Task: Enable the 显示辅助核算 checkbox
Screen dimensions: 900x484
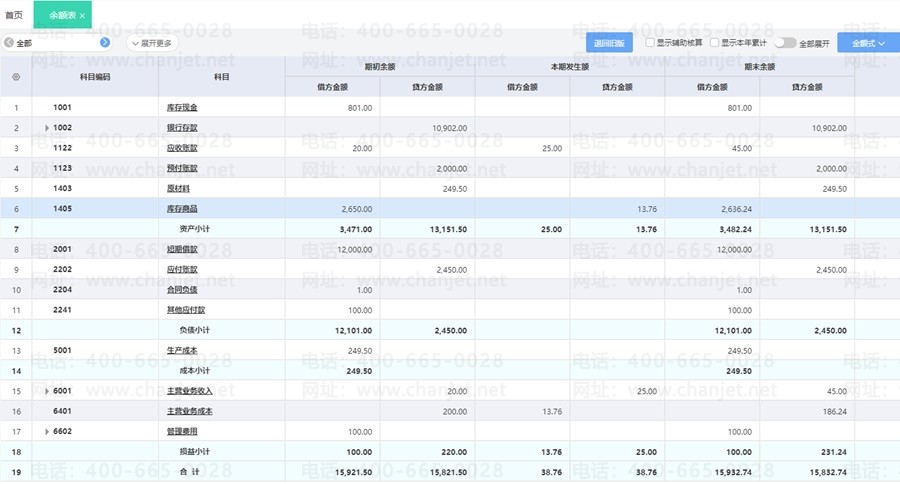Action: click(x=650, y=43)
